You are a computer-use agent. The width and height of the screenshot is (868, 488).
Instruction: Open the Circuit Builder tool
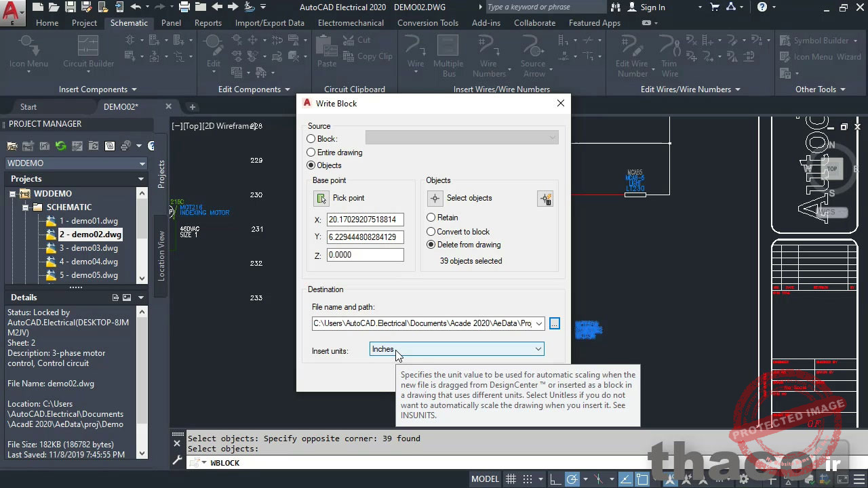pos(88,51)
